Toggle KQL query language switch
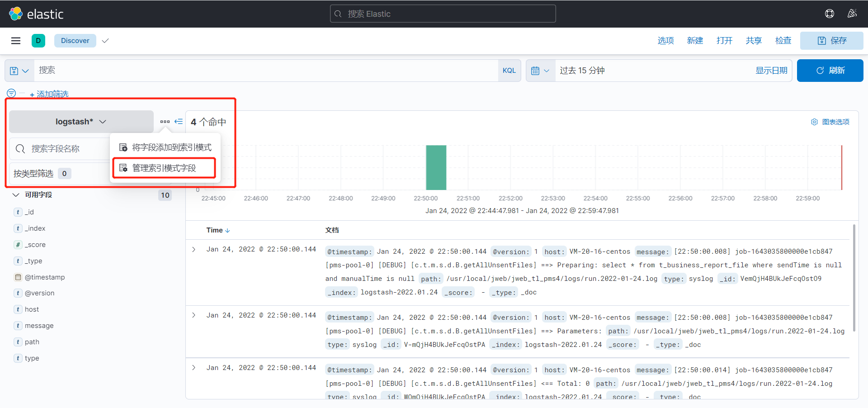This screenshot has height=408, width=868. pyautogui.click(x=509, y=71)
